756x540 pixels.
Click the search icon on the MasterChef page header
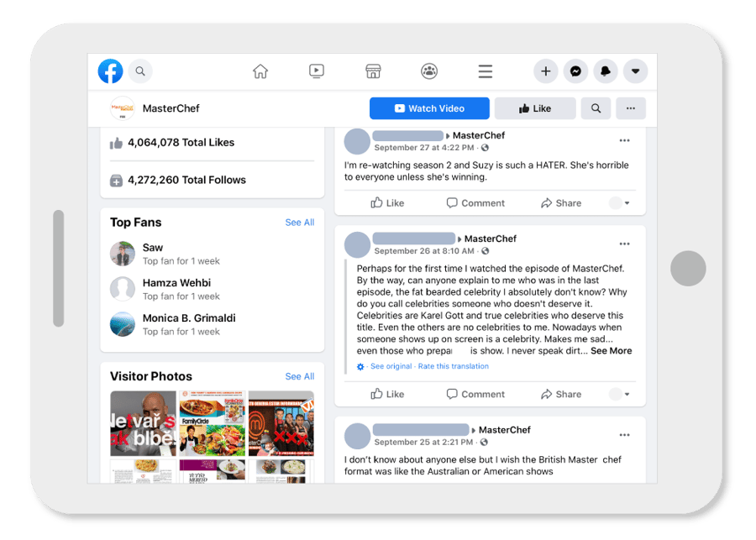coord(596,108)
